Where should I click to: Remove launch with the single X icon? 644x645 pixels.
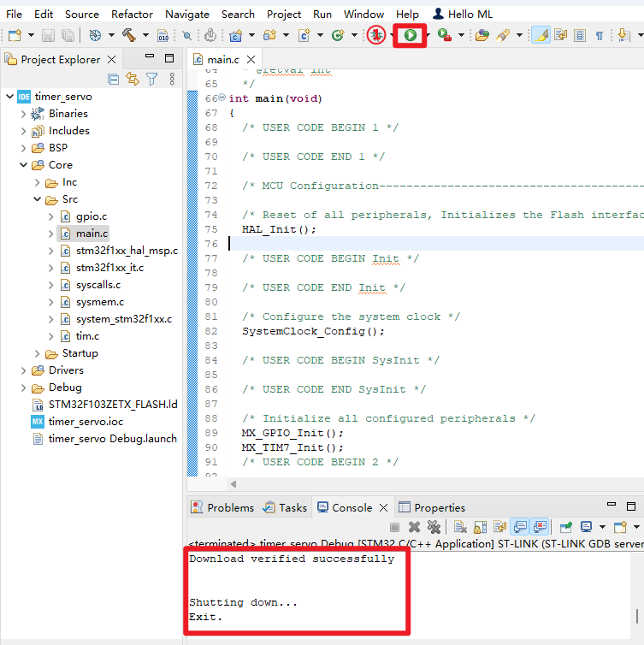coord(414,527)
